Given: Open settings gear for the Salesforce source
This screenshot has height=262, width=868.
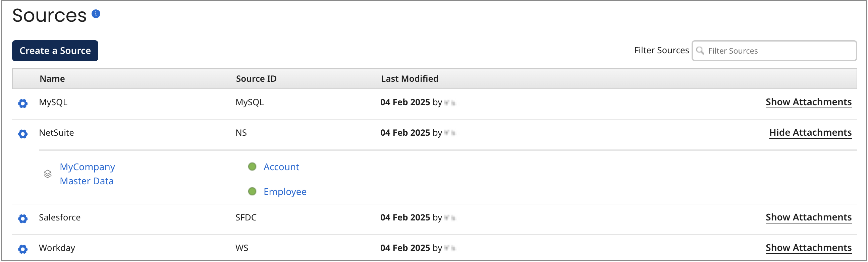Looking at the screenshot, I should 22,218.
